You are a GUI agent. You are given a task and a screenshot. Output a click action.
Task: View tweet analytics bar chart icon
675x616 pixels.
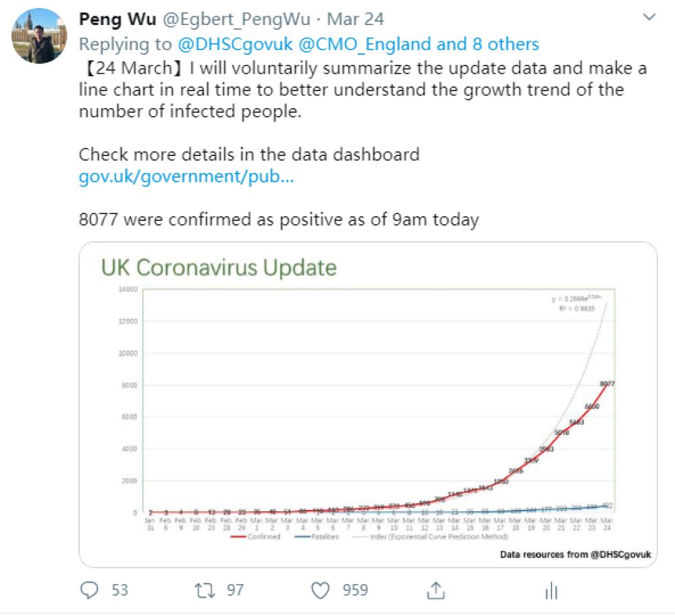pos(551,591)
